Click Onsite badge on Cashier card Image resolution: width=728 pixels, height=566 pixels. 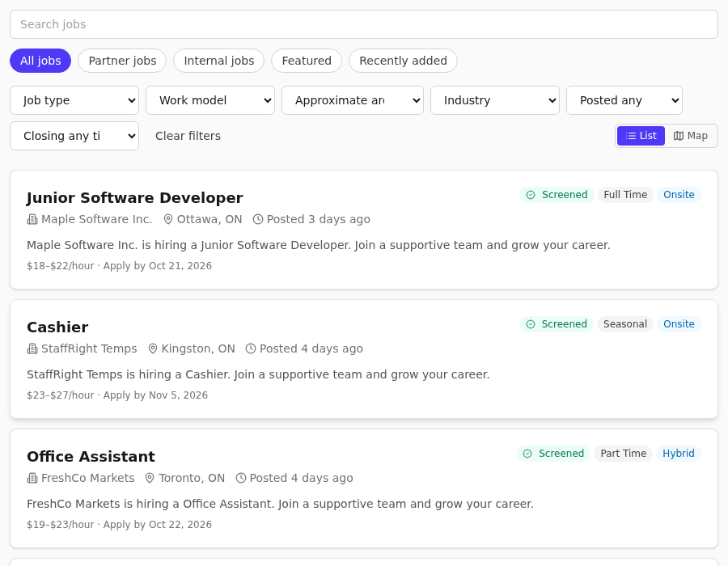pyautogui.click(x=679, y=324)
